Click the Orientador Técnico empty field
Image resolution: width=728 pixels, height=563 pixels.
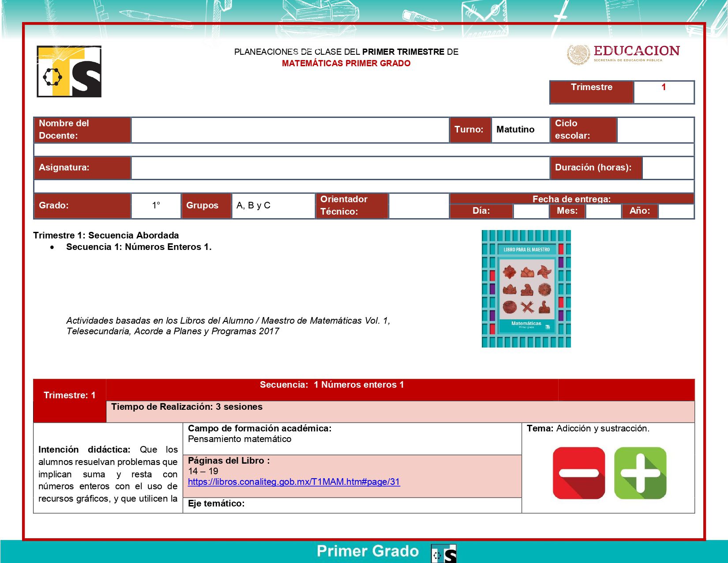pyautogui.click(x=419, y=206)
